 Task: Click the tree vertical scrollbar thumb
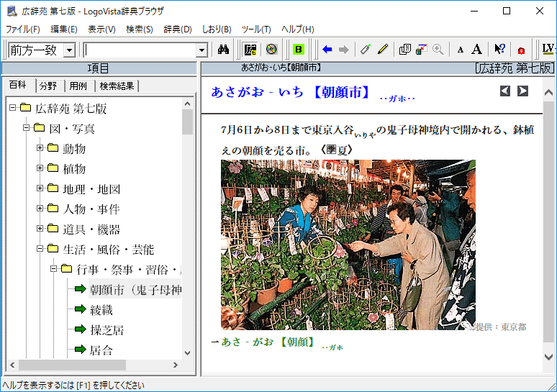click(187, 122)
